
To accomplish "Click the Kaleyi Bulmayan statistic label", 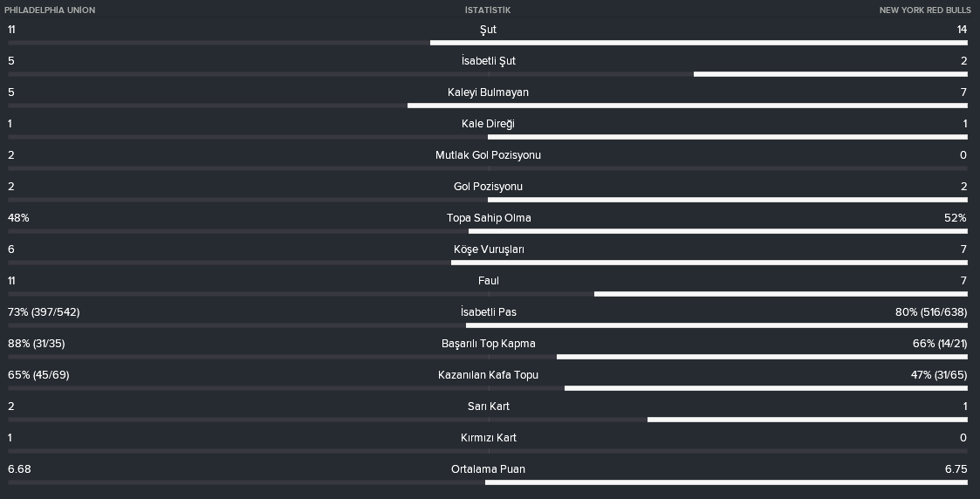I will [488, 92].
